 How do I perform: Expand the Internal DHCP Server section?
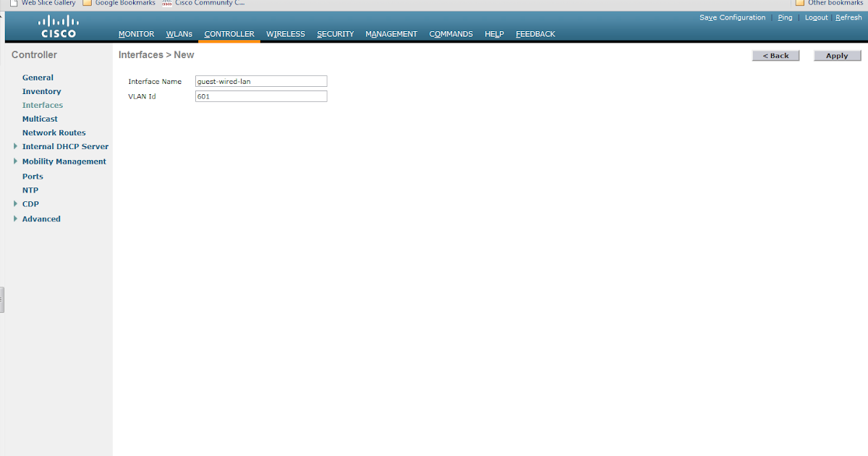[64, 146]
